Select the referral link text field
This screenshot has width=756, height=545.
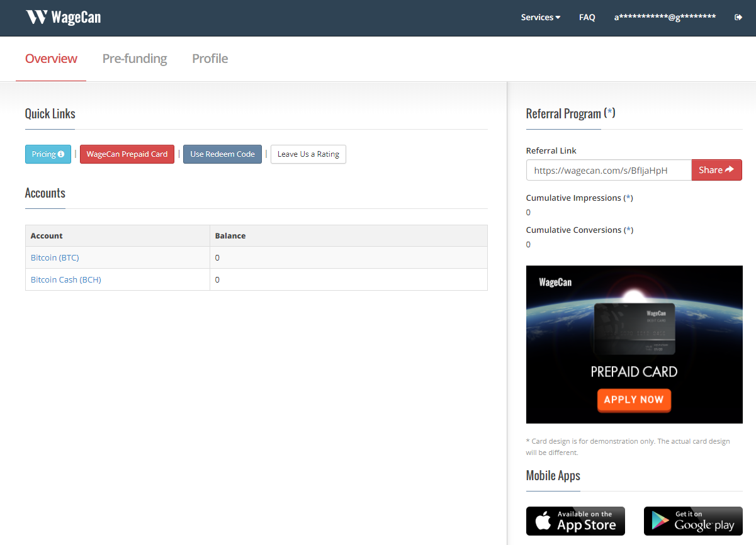[609, 170]
